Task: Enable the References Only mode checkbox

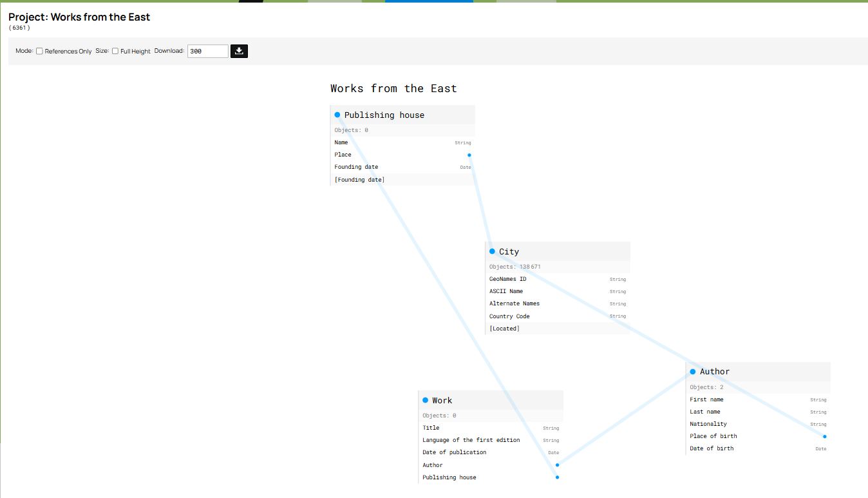Action: pos(39,50)
